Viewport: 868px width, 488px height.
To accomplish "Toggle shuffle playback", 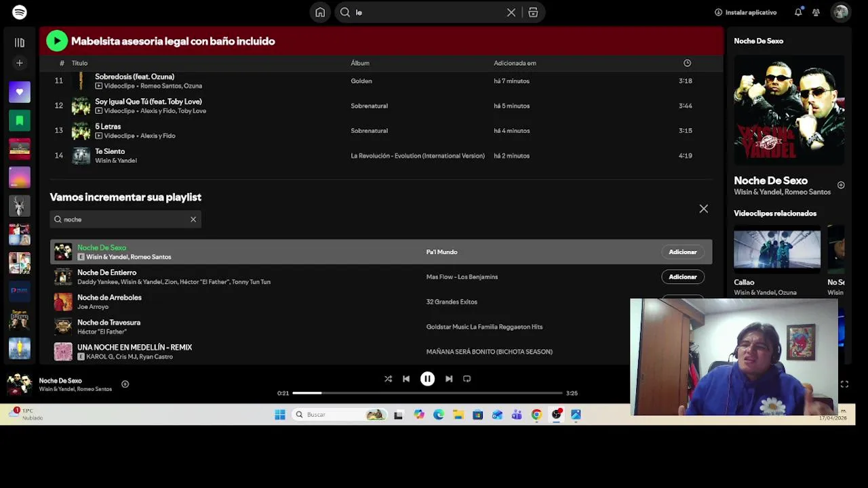I will (388, 379).
